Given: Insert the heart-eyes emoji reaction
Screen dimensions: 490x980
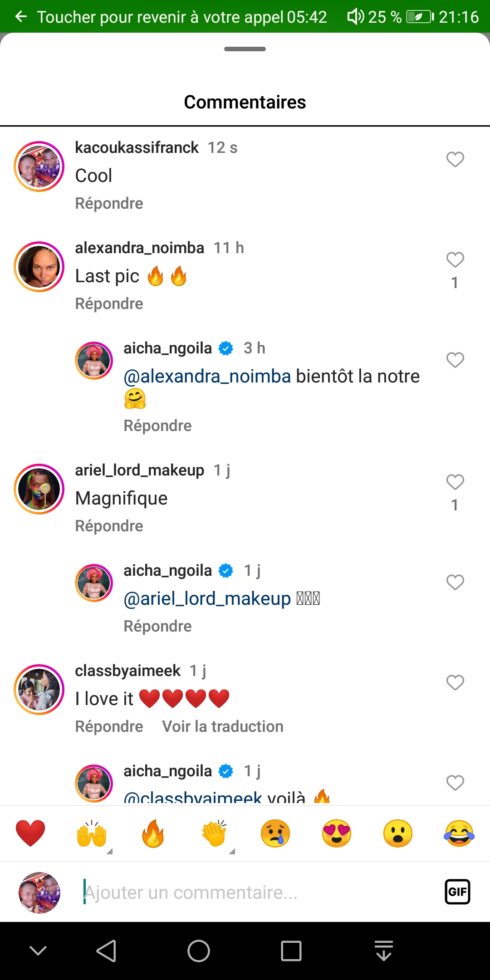Looking at the screenshot, I should click(337, 833).
